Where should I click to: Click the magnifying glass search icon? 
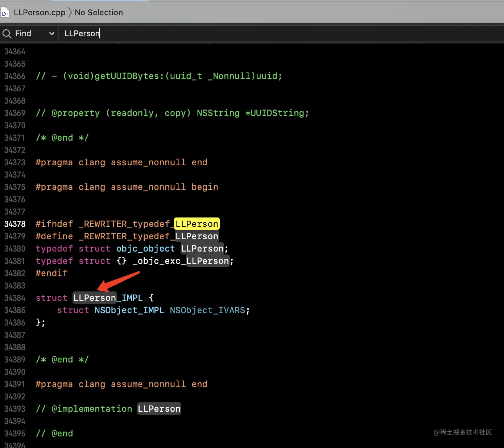pyautogui.click(x=7, y=34)
